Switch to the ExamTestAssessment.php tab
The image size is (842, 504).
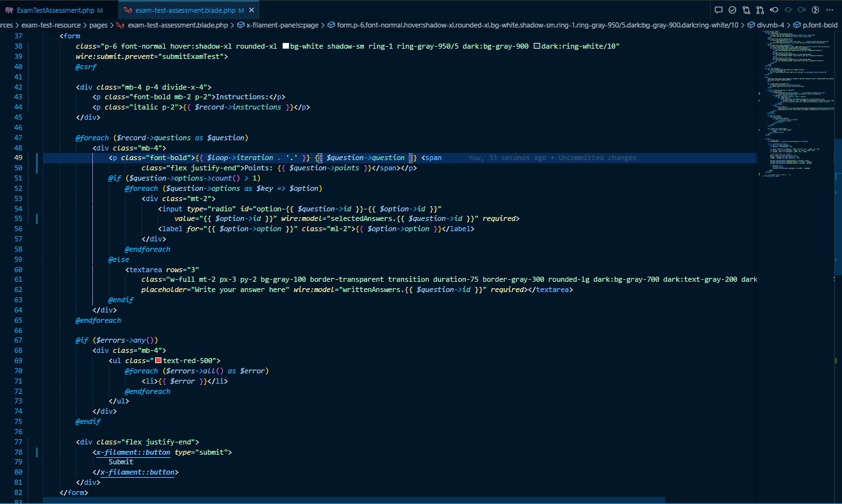pyautogui.click(x=55, y=11)
